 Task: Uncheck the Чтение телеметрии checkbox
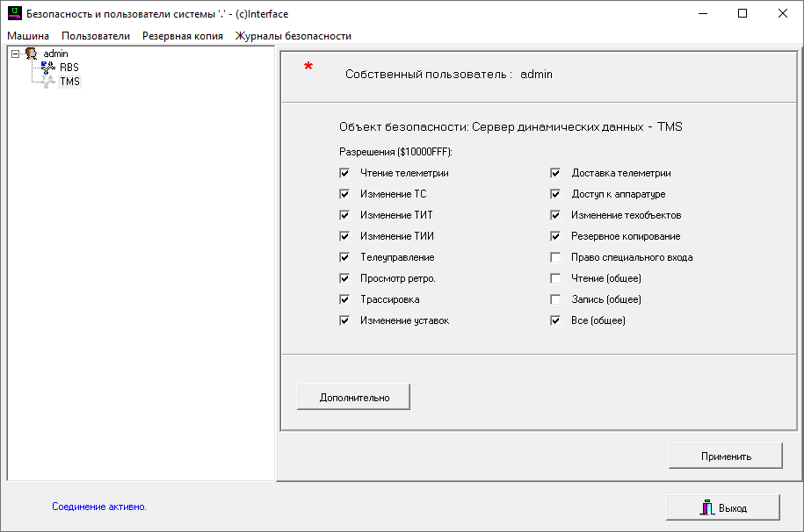pos(344,173)
